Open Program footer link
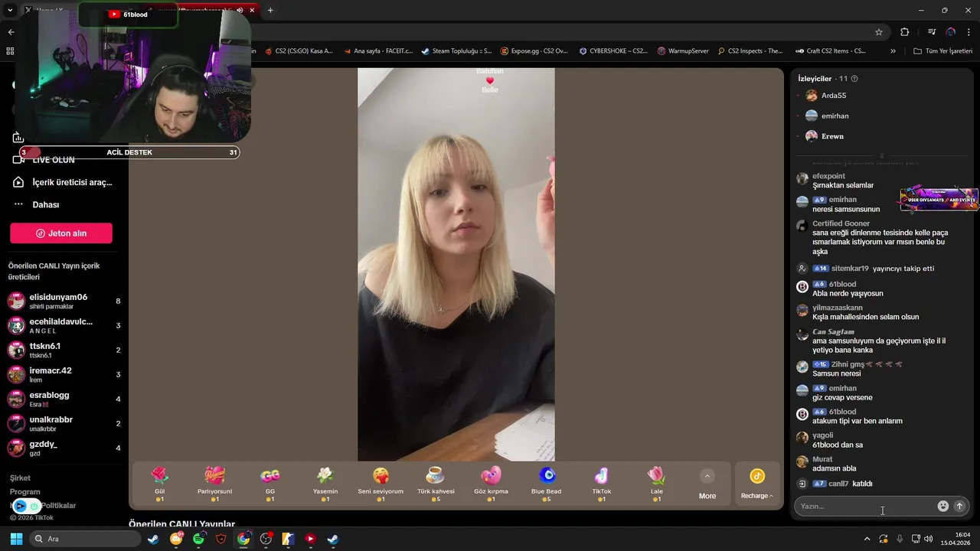The image size is (980, 551). point(24,492)
